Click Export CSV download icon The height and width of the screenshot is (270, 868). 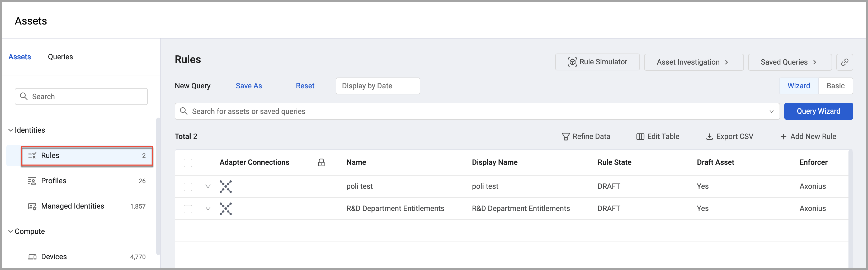(709, 137)
